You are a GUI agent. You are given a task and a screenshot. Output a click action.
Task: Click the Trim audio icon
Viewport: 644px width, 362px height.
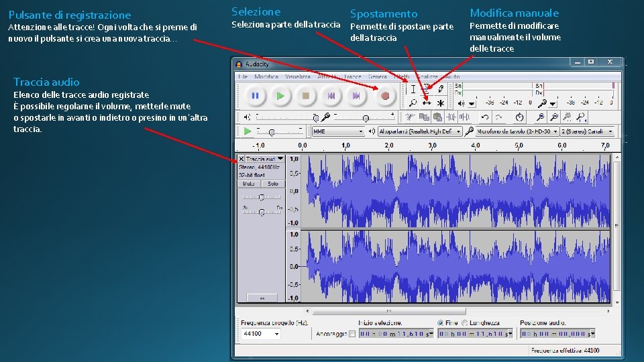pos(451,117)
